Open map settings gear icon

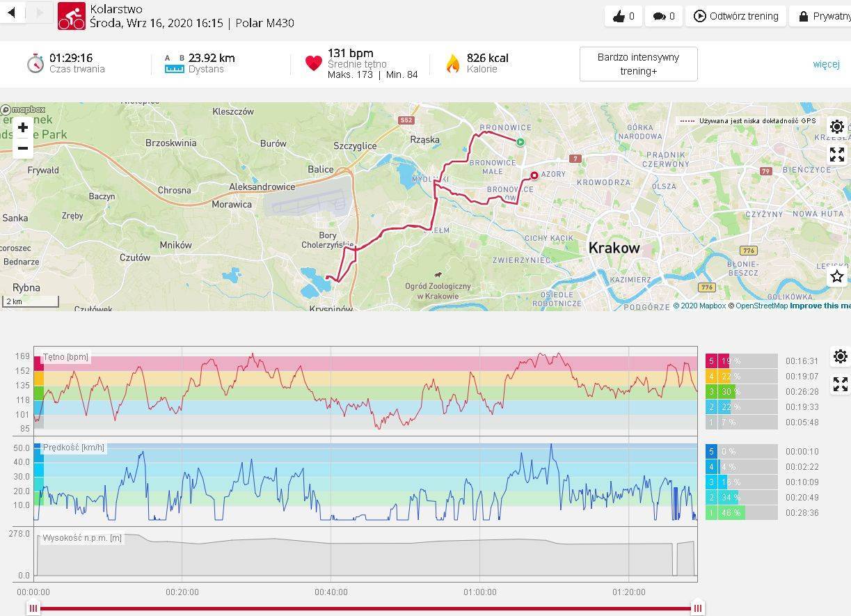(x=836, y=127)
